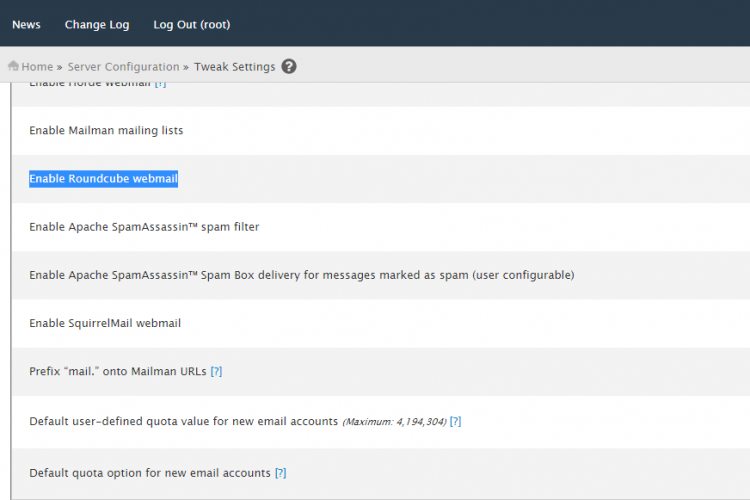Open the Tweak Settings help icon
Viewport: 750px width, 500px height.
coord(289,67)
